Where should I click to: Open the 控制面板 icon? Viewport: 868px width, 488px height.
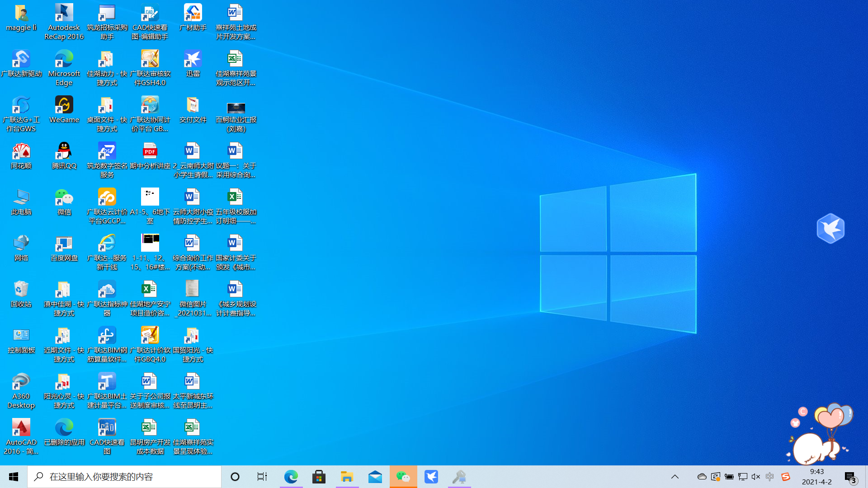coord(21,340)
